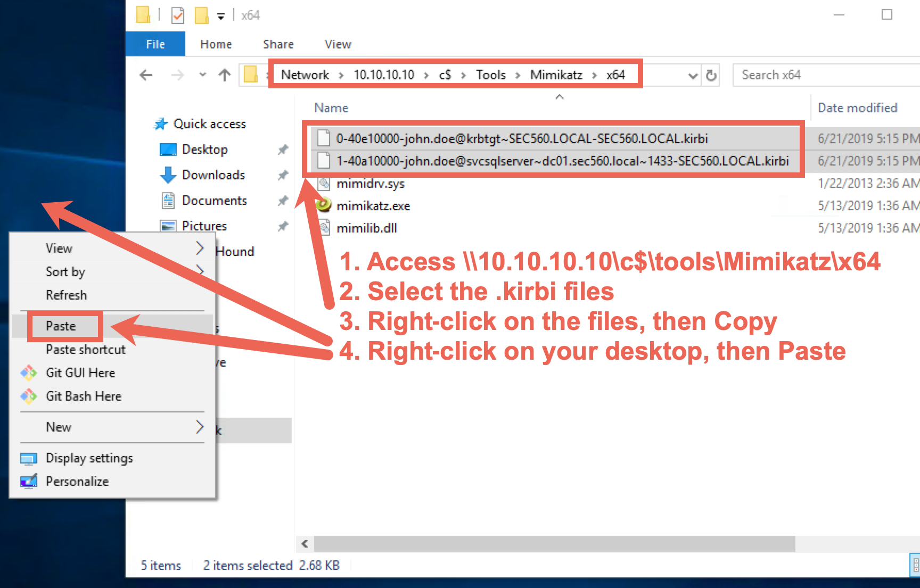Screen dimensions: 920x588
Task: Open Git Bash Here from context menu
Action: click(x=83, y=396)
